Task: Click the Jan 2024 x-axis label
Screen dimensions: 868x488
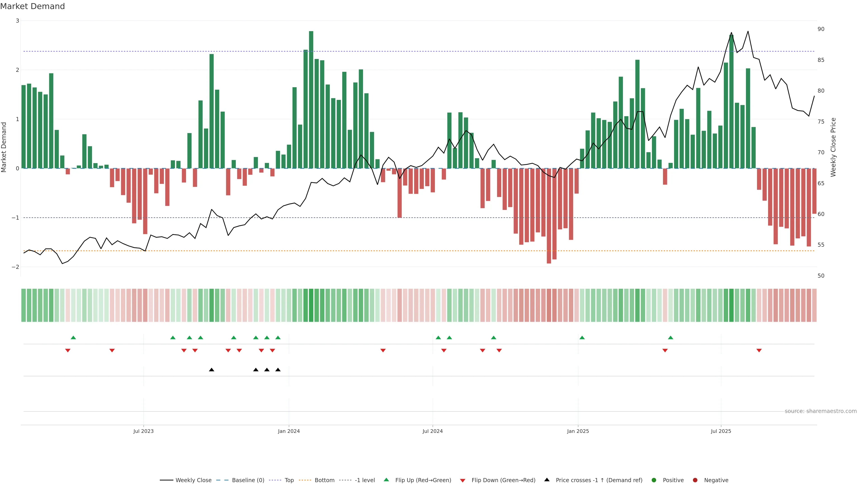Action: tap(289, 432)
